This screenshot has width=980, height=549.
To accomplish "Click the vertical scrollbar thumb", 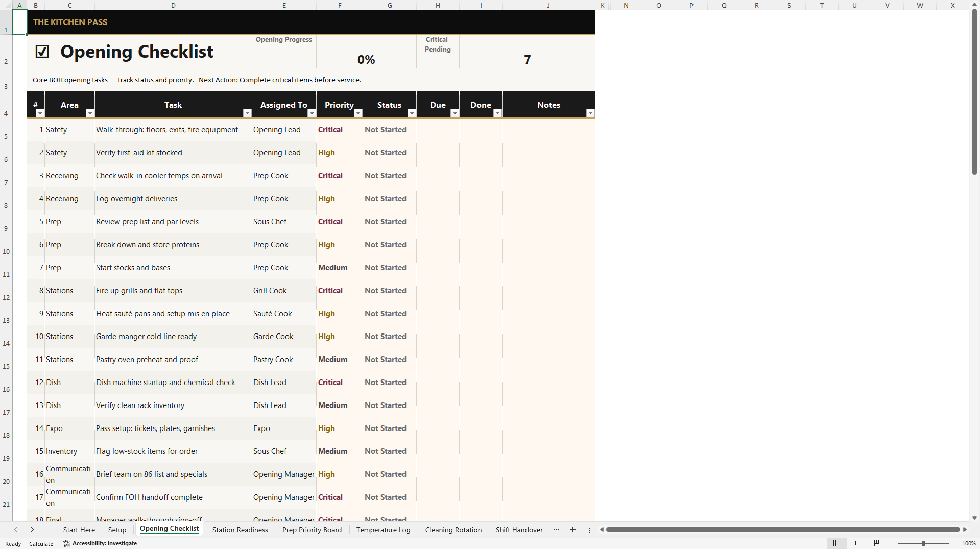I will coord(974,91).
